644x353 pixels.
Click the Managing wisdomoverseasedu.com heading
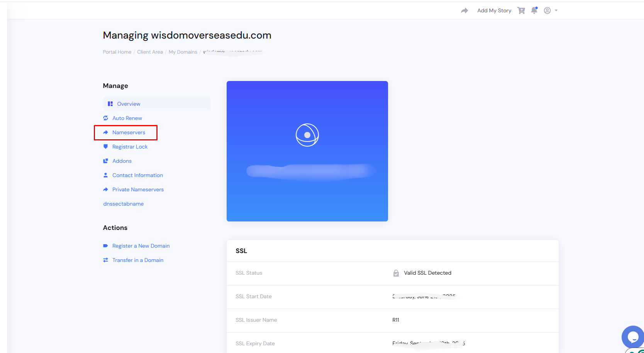[187, 35]
